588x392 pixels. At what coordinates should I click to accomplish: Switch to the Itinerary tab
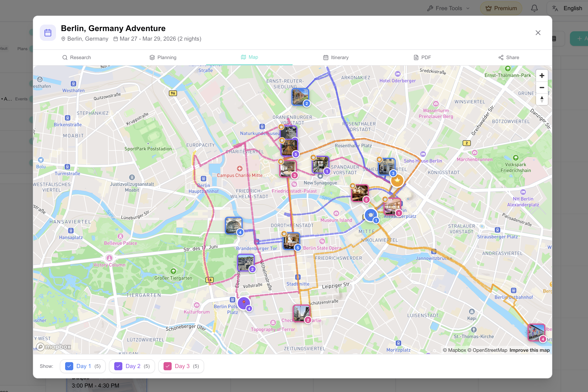coord(336,57)
